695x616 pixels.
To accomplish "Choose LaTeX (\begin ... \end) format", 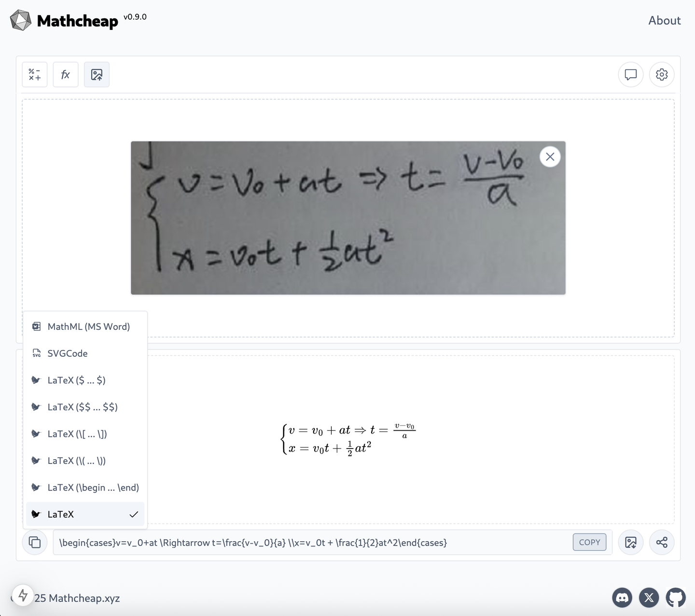I will pos(85,488).
